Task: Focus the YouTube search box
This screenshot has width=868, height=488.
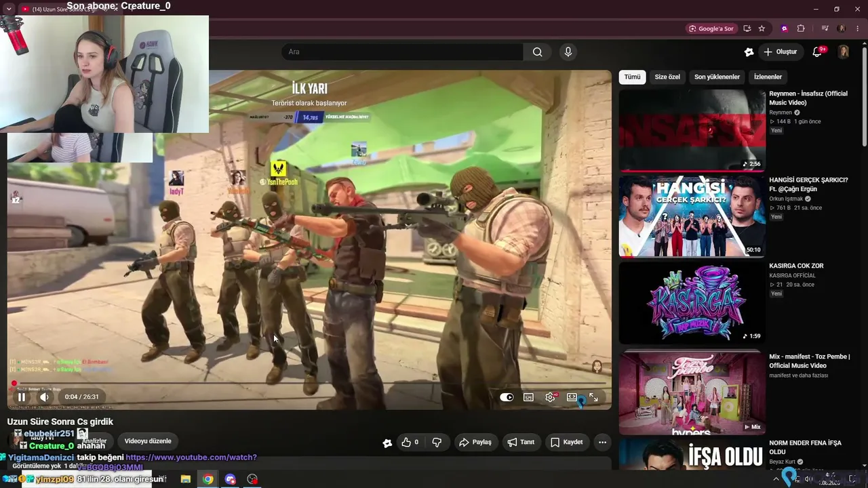Action: (x=402, y=52)
